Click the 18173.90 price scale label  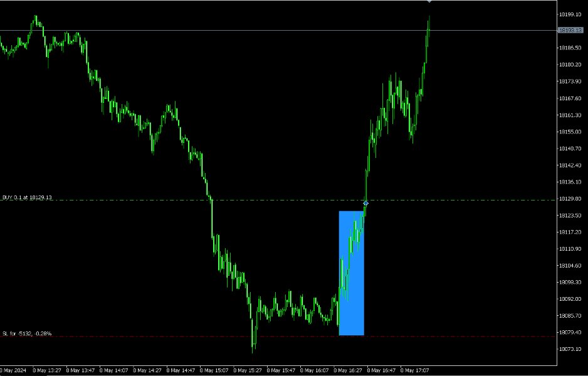[x=570, y=81]
